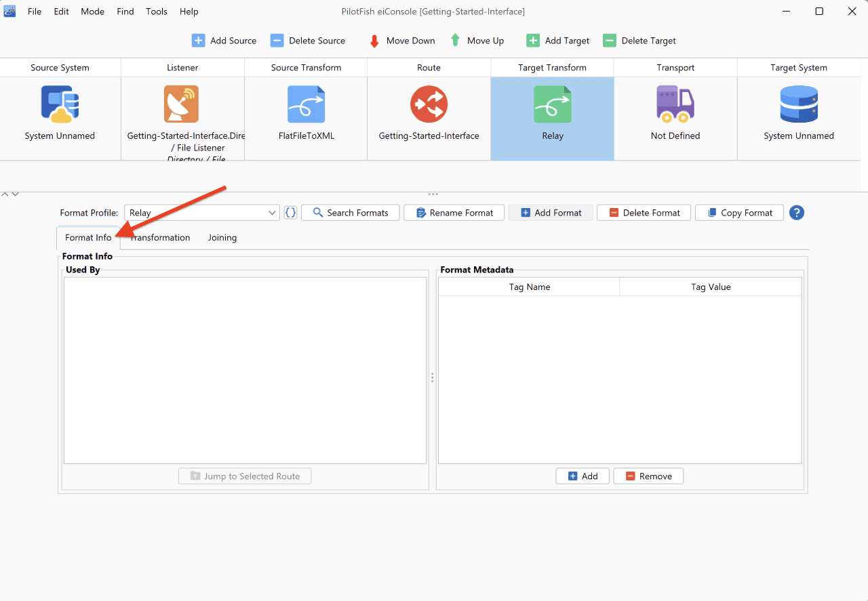This screenshot has height=601, width=868.
Task: Click the Add Source toolbar button
Action: 224,41
